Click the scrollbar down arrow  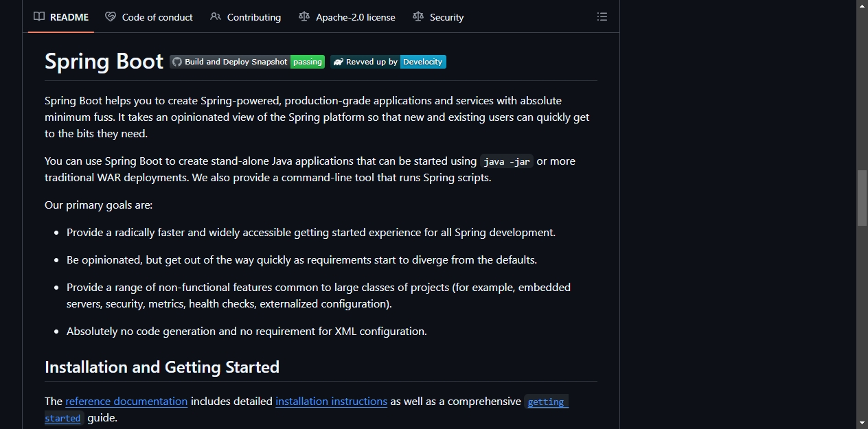pyautogui.click(x=862, y=423)
